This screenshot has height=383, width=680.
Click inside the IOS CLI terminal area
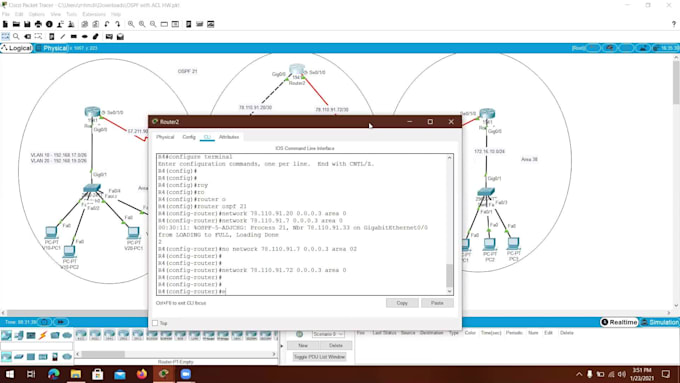301,224
